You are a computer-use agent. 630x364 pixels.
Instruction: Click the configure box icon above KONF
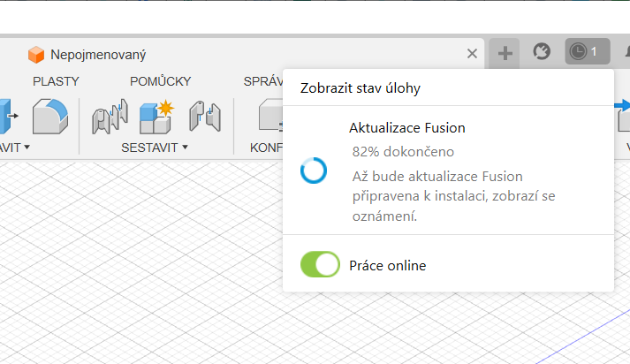[270, 116]
